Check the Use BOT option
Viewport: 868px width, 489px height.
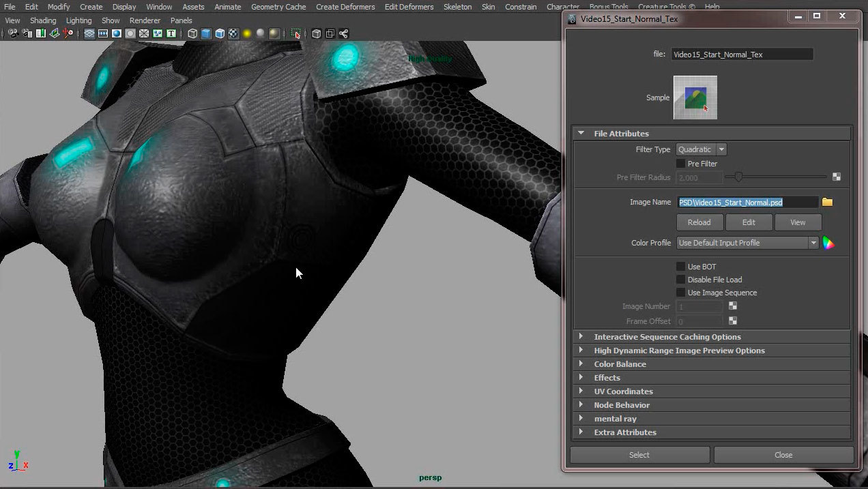click(x=680, y=267)
